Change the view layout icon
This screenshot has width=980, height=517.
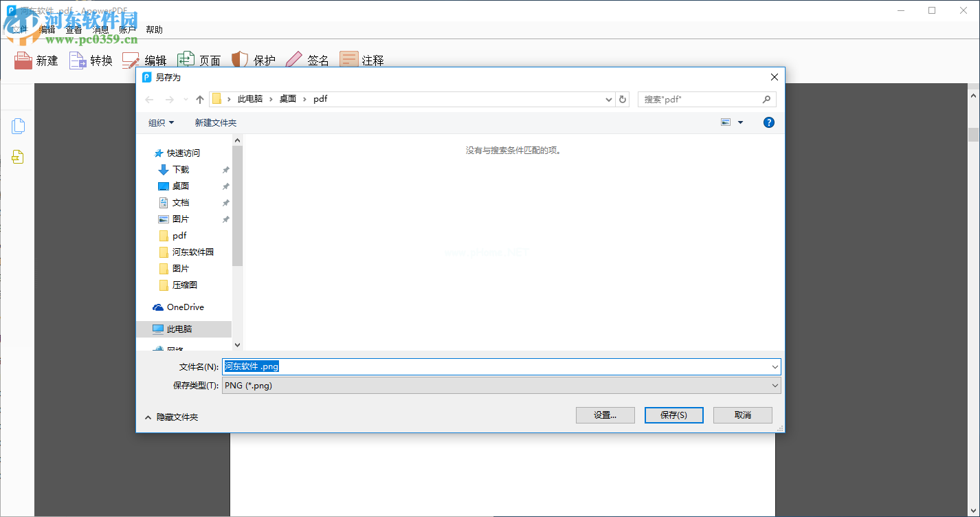point(726,122)
